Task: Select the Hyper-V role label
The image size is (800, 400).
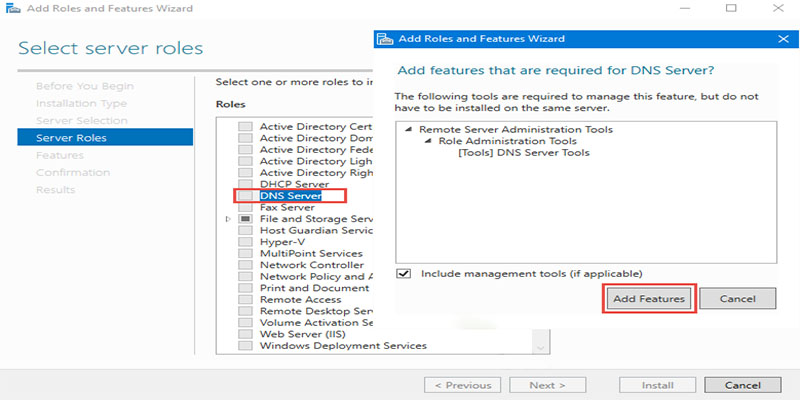Action: 282,242
